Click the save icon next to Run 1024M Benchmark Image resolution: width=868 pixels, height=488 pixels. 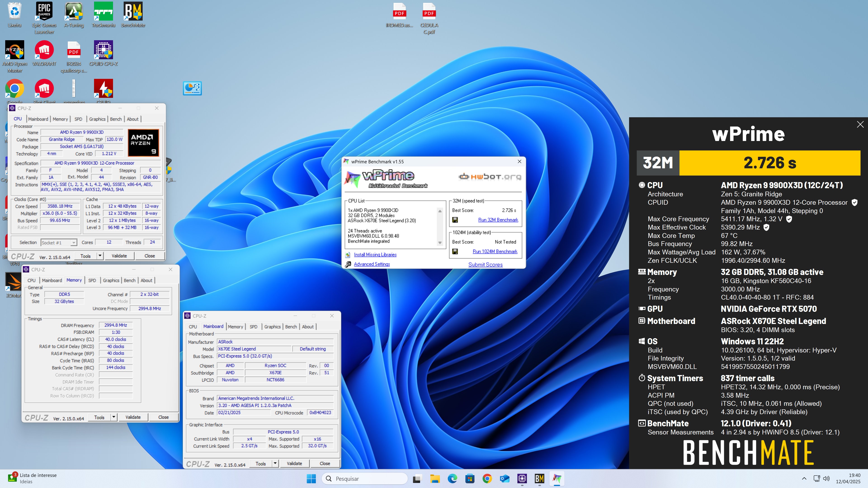pos(455,252)
